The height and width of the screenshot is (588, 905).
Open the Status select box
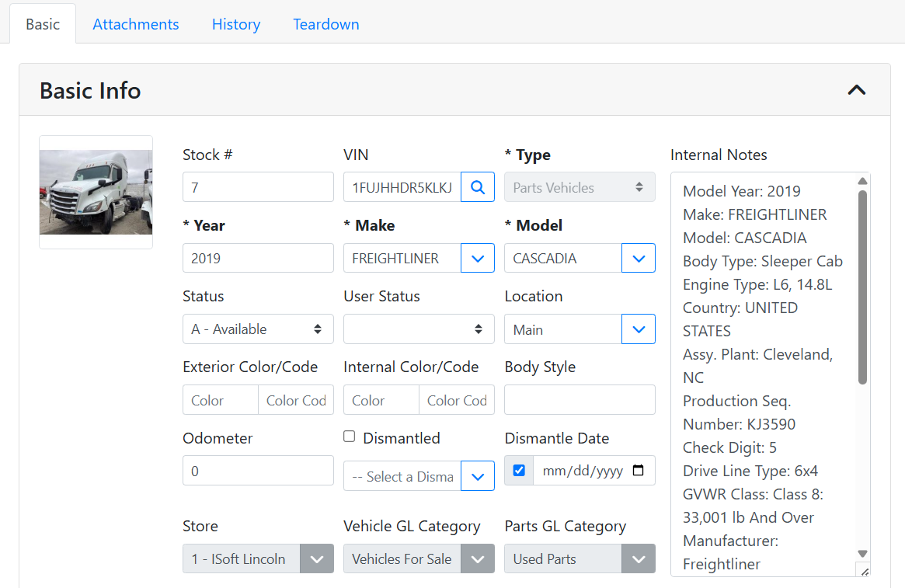tap(258, 329)
